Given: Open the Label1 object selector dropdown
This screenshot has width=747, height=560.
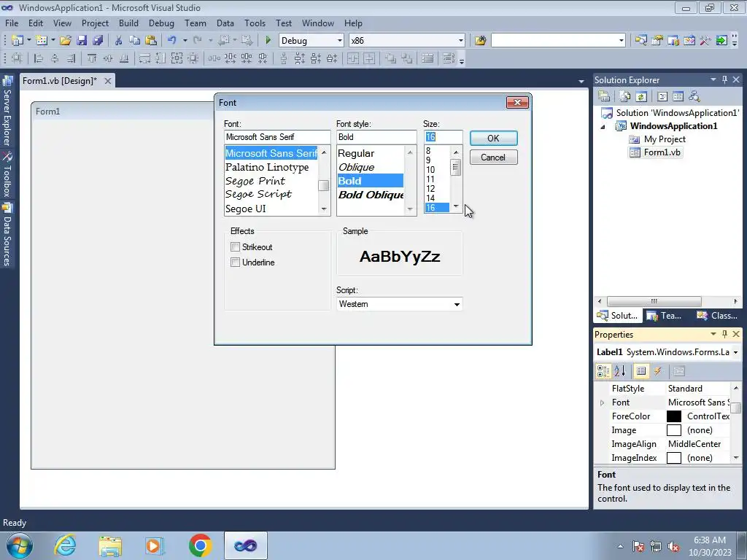Looking at the screenshot, I should [735, 352].
